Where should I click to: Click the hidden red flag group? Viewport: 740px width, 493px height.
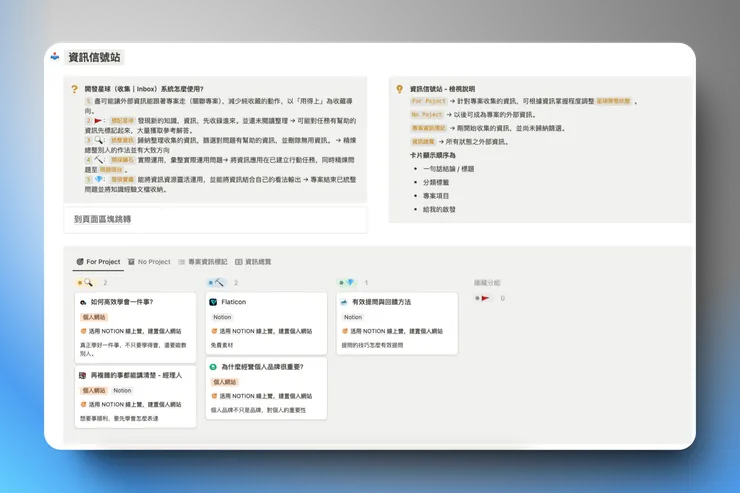tap(482, 298)
